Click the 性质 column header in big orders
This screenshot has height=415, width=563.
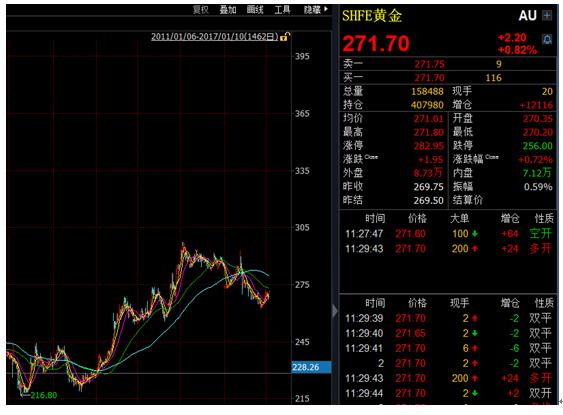(544, 218)
